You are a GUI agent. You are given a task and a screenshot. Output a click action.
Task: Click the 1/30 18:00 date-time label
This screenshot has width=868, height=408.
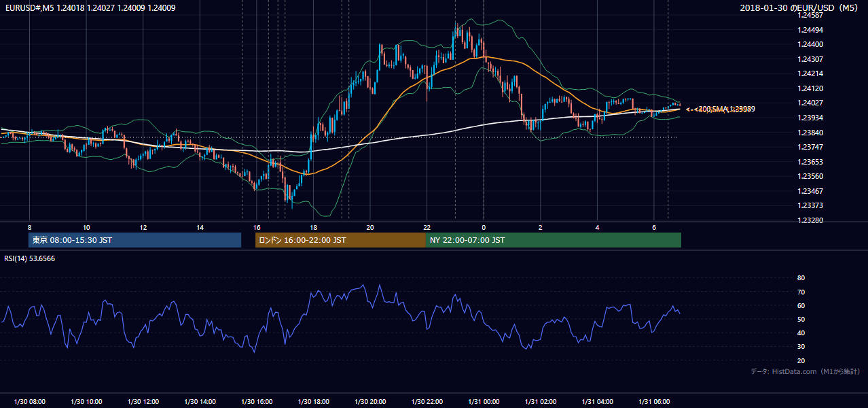pos(313,402)
